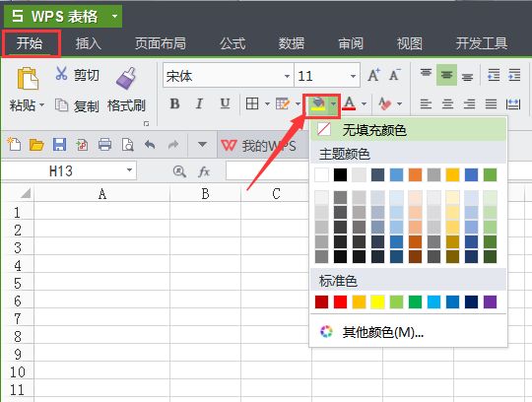
Task: Switch to the 数据 tab
Action: (292, 43)
